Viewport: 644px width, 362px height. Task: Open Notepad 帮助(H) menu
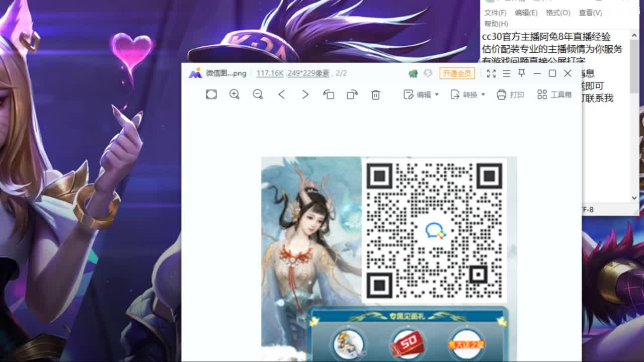pyautogui.click(x=496, y=24)
